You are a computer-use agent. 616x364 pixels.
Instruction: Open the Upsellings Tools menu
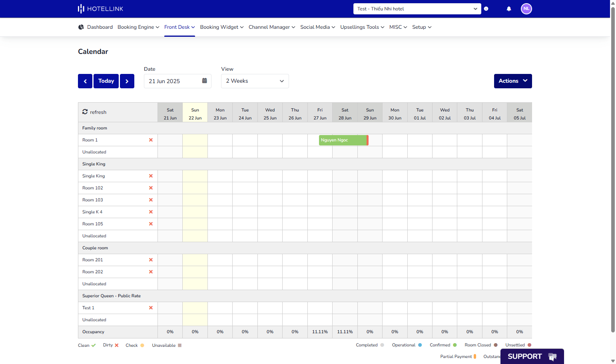pos(362,27)
